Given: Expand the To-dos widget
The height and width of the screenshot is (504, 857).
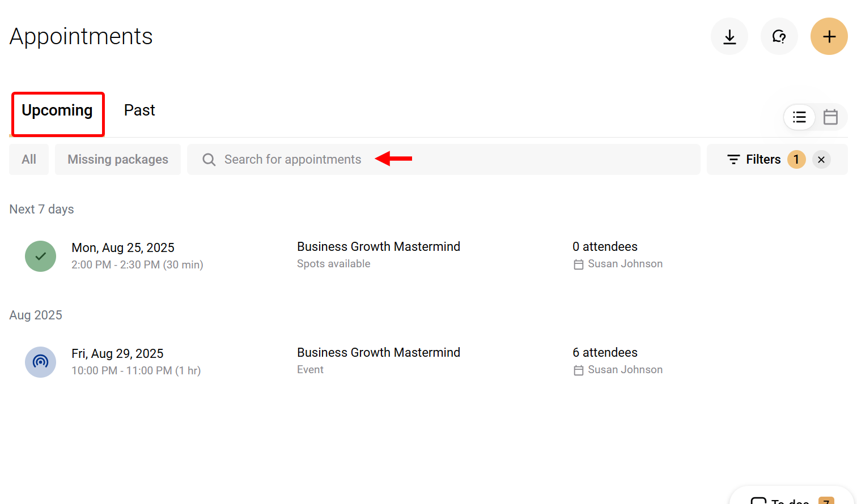Looking at the screenshot, I should pyautogui.click(x=788, y=499).
